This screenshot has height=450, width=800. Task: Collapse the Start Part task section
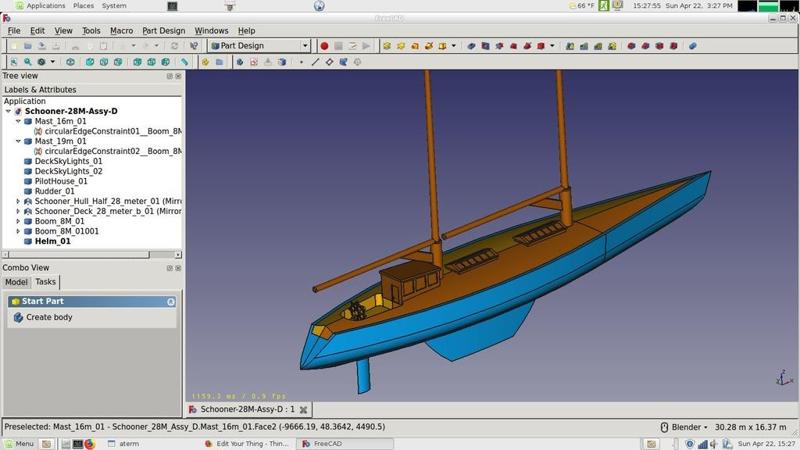click(171, 301)
